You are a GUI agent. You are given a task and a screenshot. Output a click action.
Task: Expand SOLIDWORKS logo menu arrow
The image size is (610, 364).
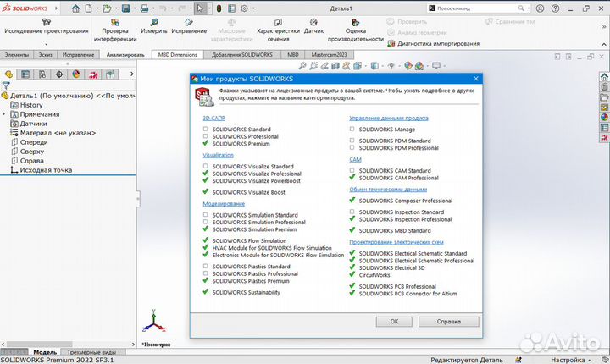[x=57, y=8]
